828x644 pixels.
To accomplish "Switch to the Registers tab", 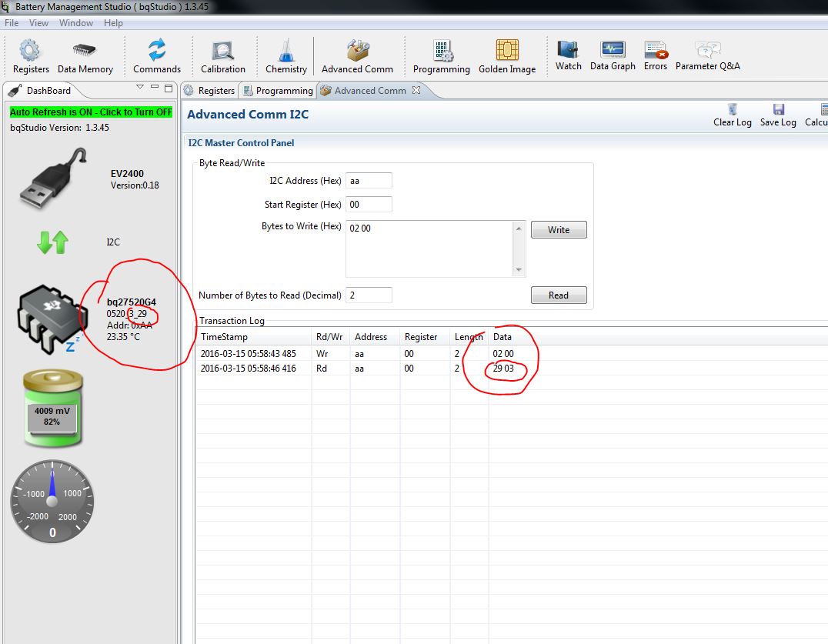I will [x=209, y=90].
